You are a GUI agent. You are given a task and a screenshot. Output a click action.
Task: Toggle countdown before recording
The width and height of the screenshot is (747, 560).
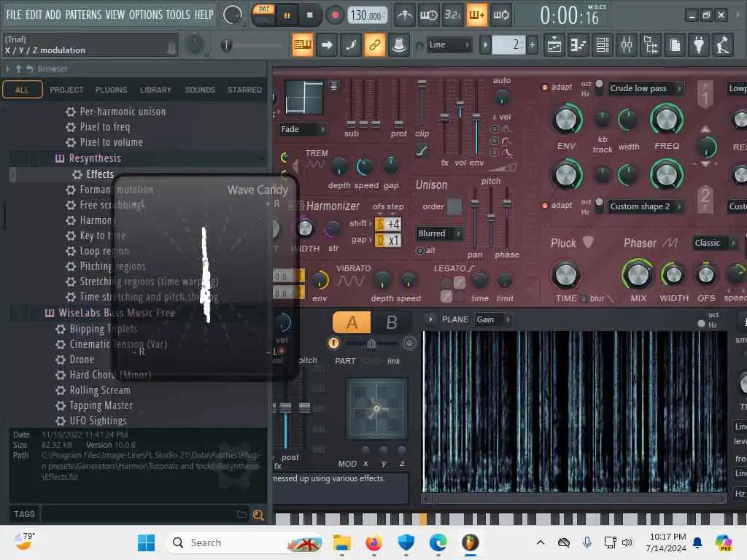pyautogui.click(x=452, y=16)
